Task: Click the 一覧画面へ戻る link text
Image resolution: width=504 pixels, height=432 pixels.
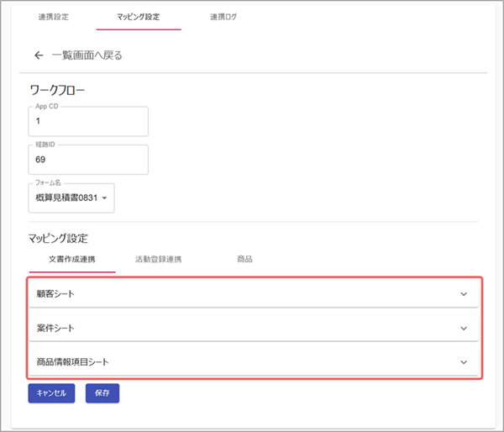Action: click(87, 55)
